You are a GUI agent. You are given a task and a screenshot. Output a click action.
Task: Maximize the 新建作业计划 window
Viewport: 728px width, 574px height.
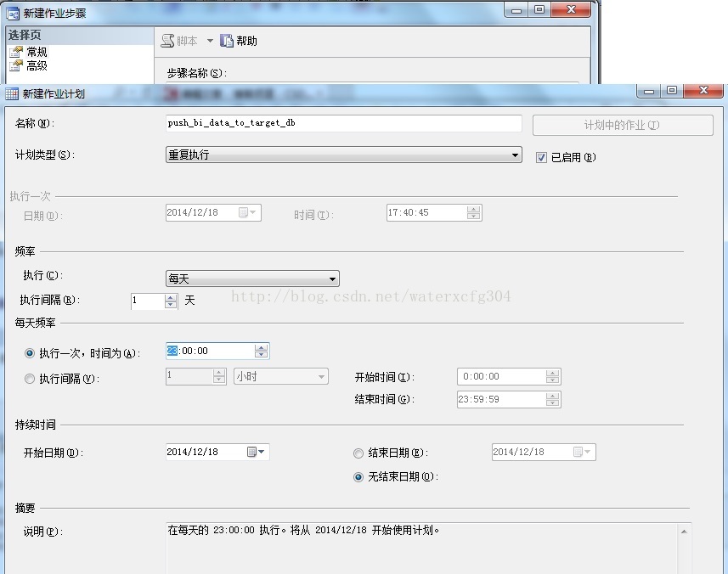tap(672, 91)
